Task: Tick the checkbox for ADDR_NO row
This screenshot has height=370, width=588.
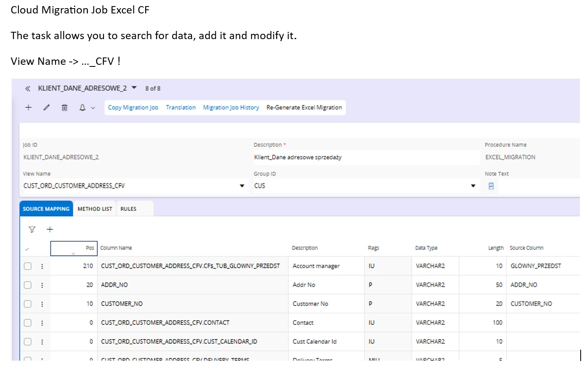Action: pos(28,285)
